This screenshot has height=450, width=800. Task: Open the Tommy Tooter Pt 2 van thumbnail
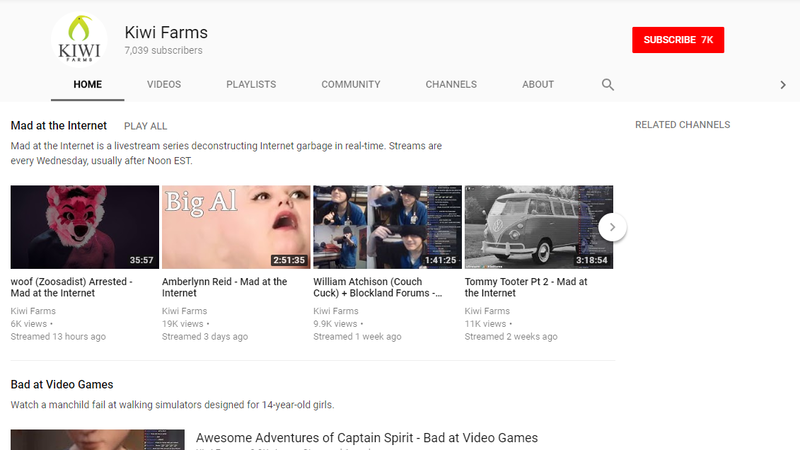pyautogui.click(x=538, y=227)
